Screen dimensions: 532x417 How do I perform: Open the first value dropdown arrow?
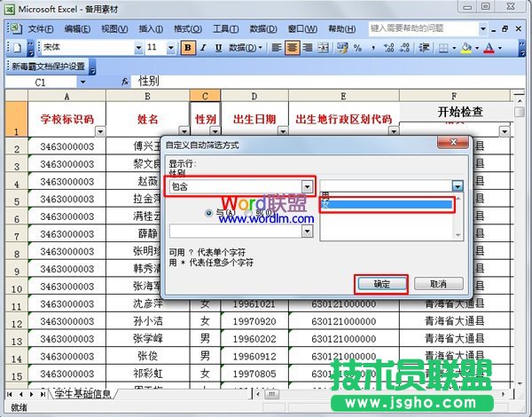pos(458,186)
